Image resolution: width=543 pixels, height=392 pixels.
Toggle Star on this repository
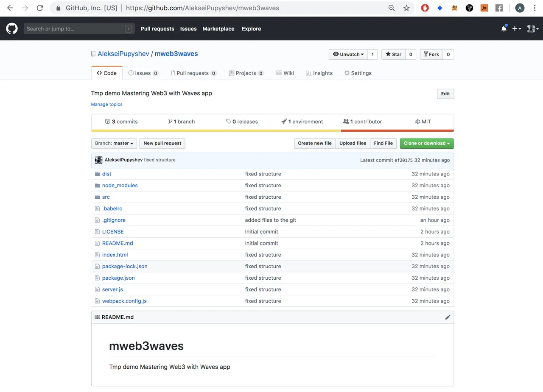394,54
